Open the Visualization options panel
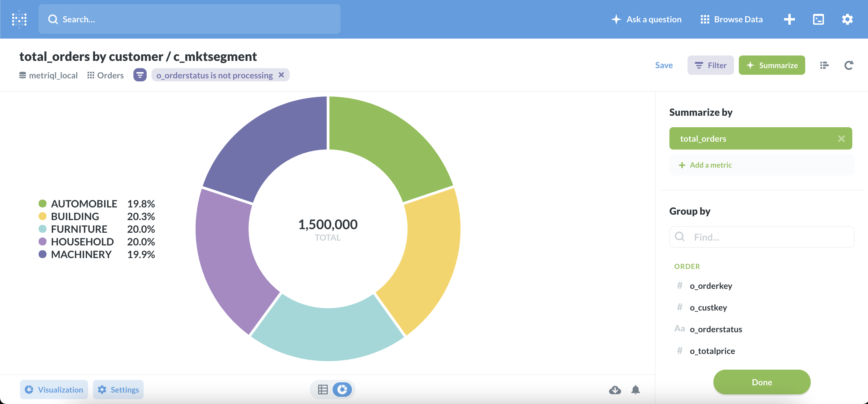 pos(54,390)
